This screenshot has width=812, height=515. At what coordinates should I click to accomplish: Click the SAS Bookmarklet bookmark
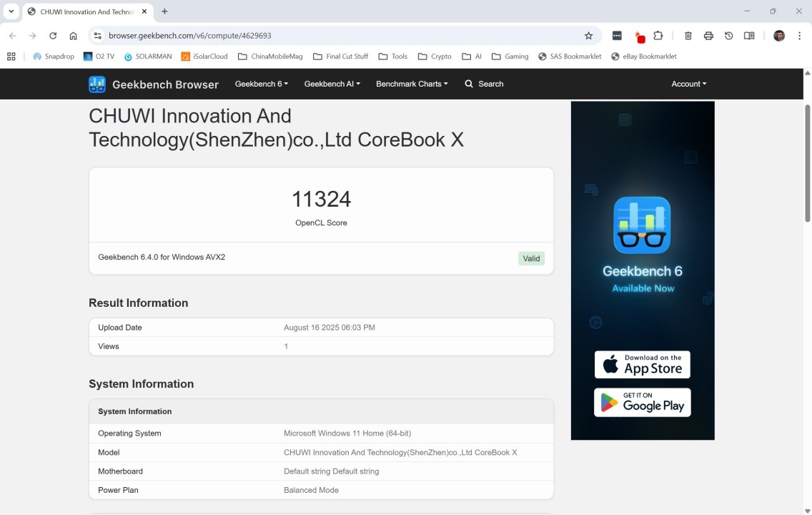click(570, 57)
